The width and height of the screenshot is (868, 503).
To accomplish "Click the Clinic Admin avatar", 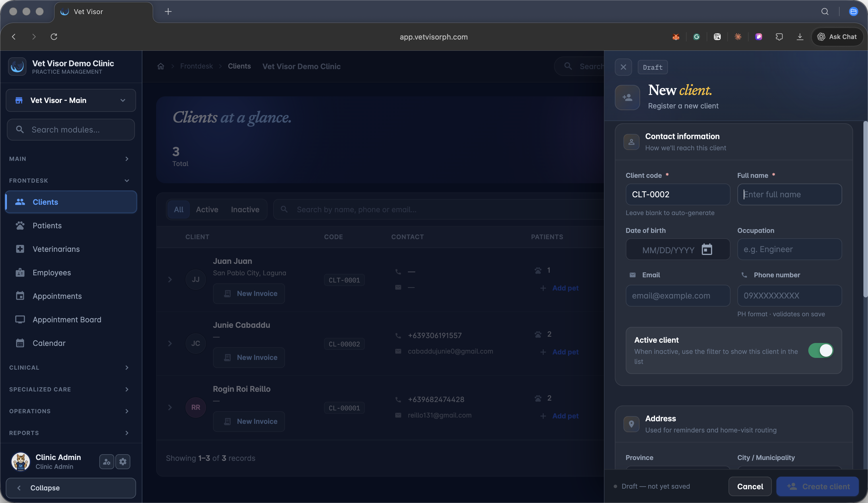I will 20,461.
